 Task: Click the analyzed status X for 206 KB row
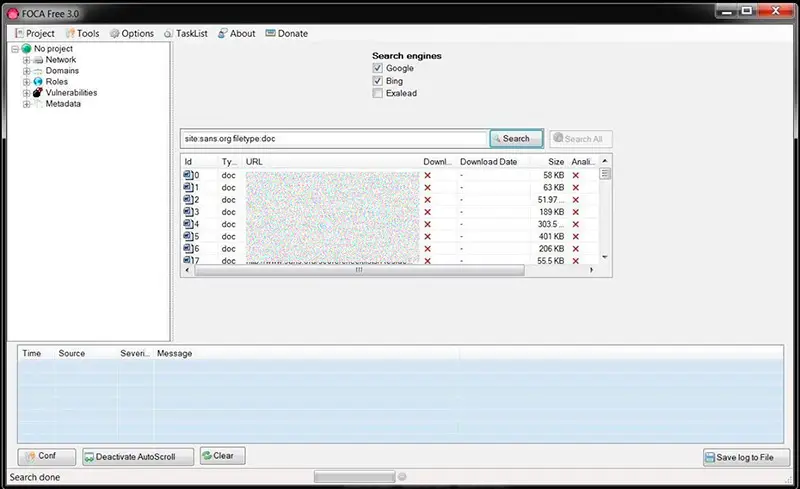click(576, 249)
